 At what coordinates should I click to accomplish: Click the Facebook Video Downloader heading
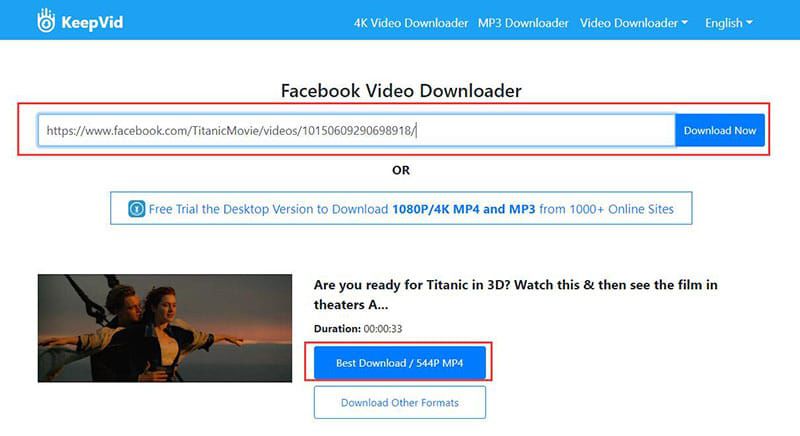(401, 91)
